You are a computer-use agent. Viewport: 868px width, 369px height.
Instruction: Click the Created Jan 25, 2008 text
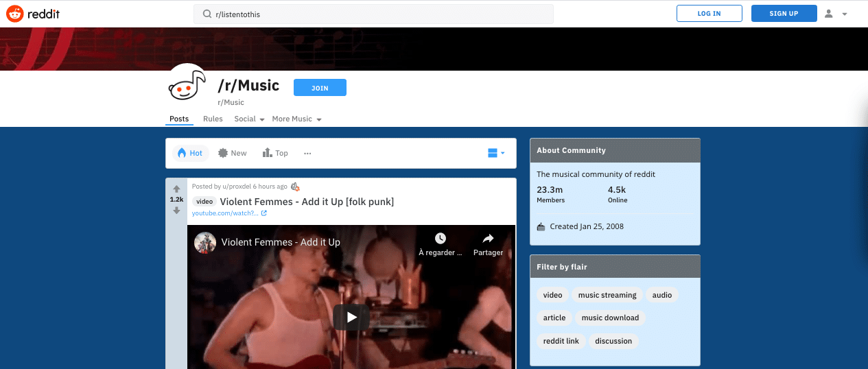click(587, 226)
